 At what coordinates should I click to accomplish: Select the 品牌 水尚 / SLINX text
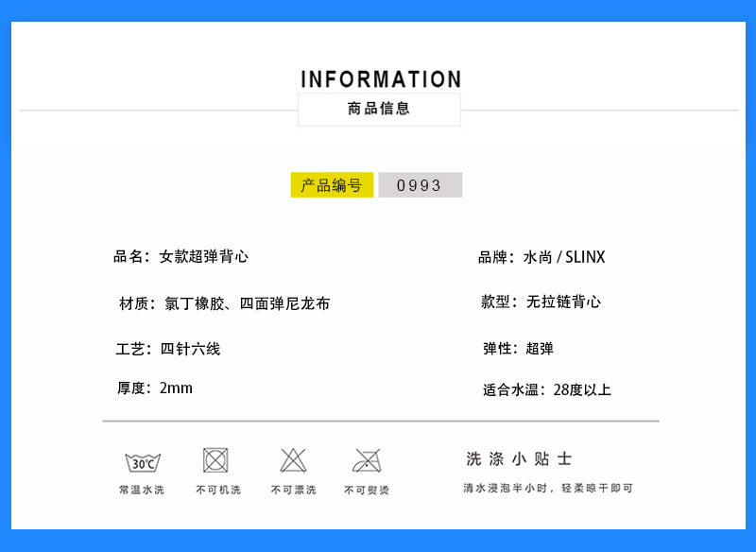coord(541,256)
